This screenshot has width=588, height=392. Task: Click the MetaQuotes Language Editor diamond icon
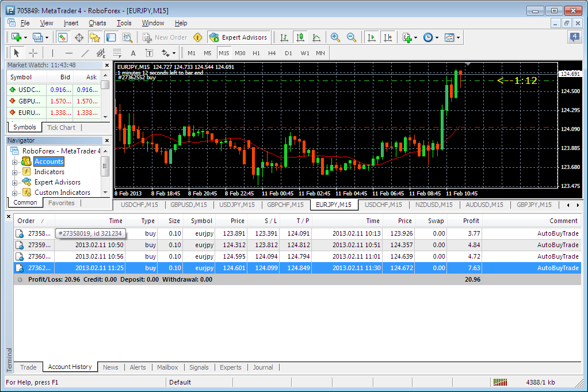197,37
